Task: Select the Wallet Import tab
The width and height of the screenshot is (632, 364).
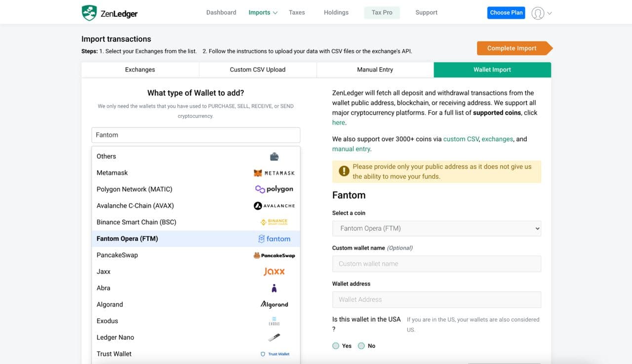Action: (x=492, y=70)
